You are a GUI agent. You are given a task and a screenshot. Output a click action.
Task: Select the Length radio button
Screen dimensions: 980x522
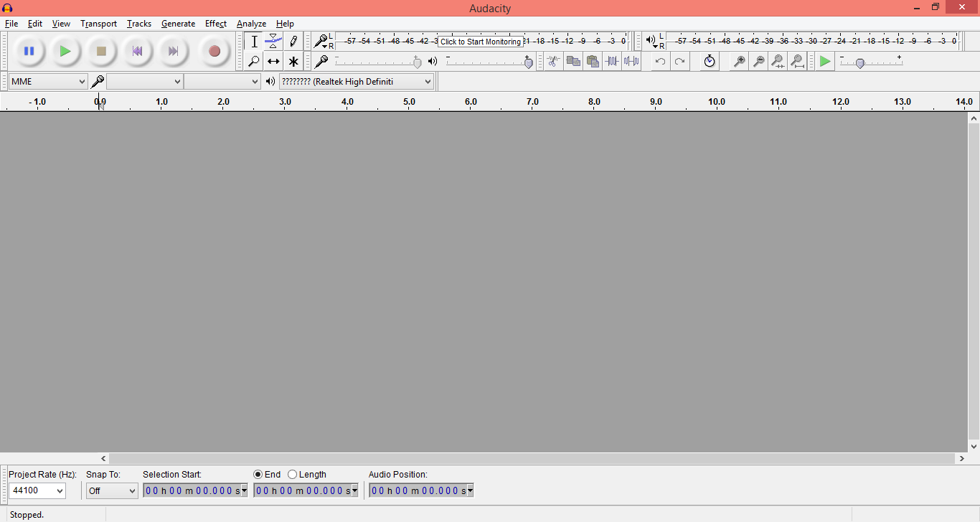293,475
